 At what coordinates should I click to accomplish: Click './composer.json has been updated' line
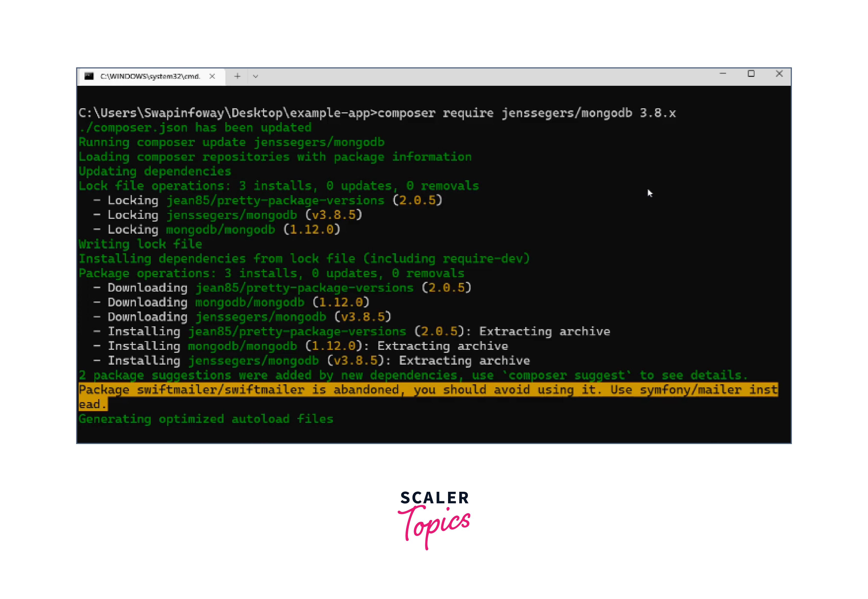click(x=195, y=128)
